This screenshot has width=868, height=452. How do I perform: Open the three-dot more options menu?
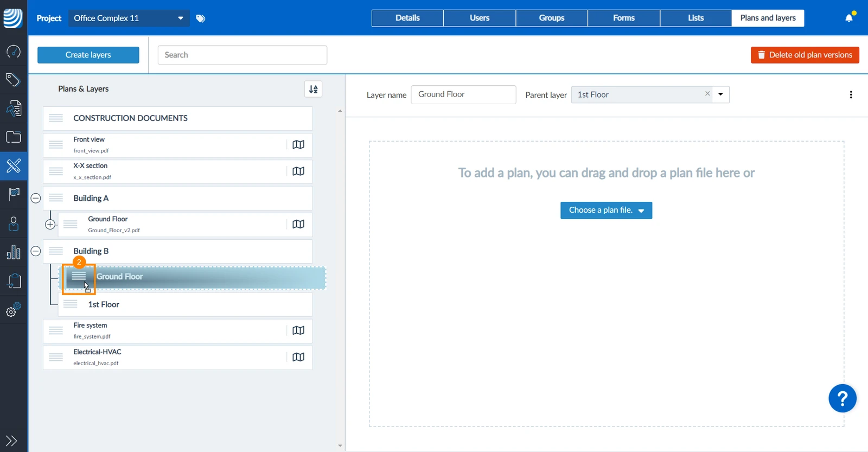[851, 95]
